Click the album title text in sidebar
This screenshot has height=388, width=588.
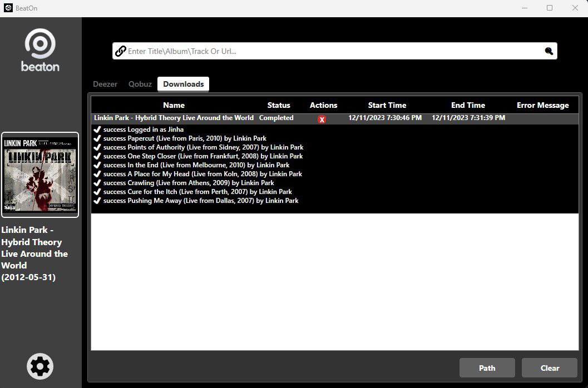(x=34, y=253)
